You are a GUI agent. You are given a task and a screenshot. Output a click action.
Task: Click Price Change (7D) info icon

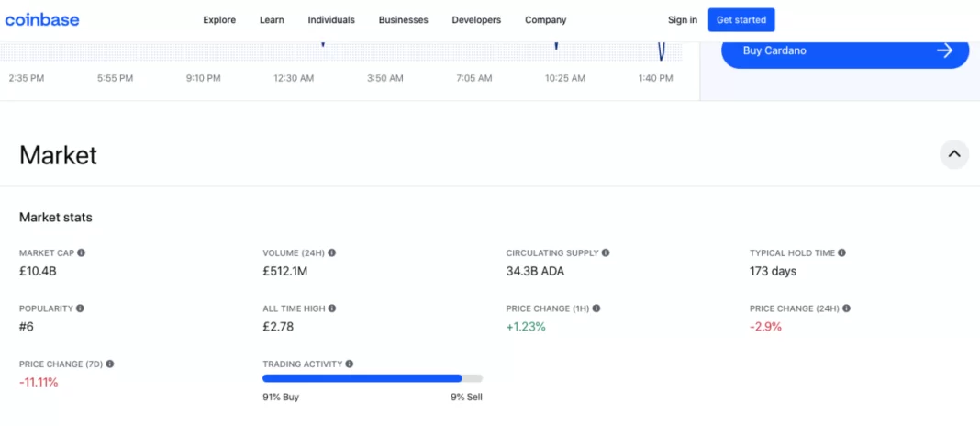point(110,364)
